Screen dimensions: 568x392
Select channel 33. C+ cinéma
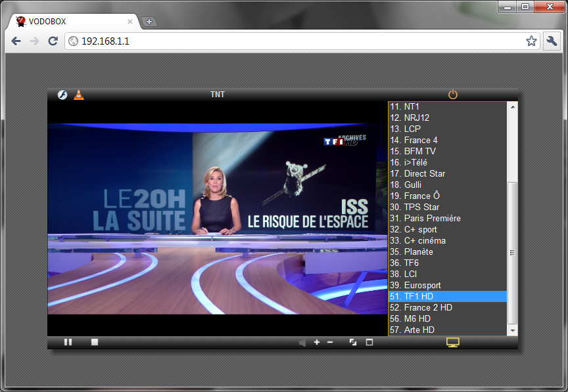(448, 241)
